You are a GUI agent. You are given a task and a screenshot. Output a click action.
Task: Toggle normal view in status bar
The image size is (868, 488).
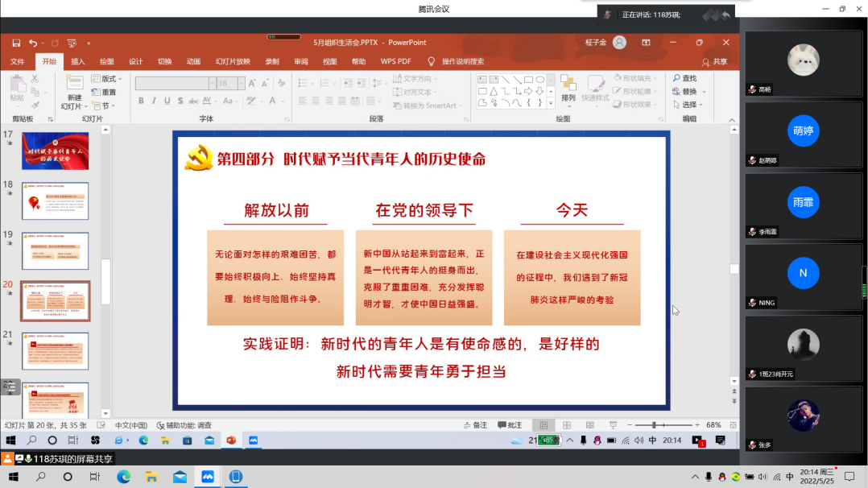pos(544,424)
